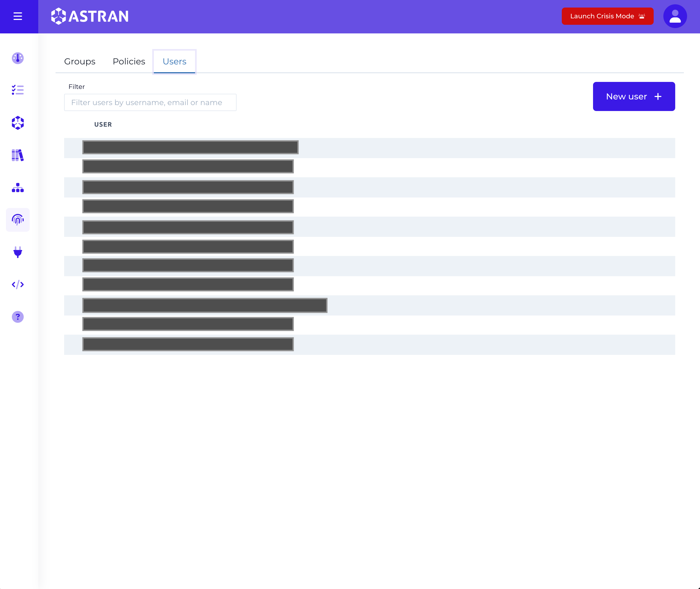This screenshot has height=589, width=700.
Task: Switch to the Policies tab
Action: tap(129, 61)
